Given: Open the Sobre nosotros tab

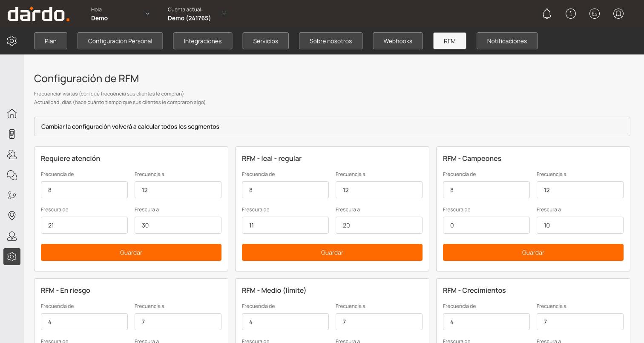Looking at the screenshot, I should (331, 41).
